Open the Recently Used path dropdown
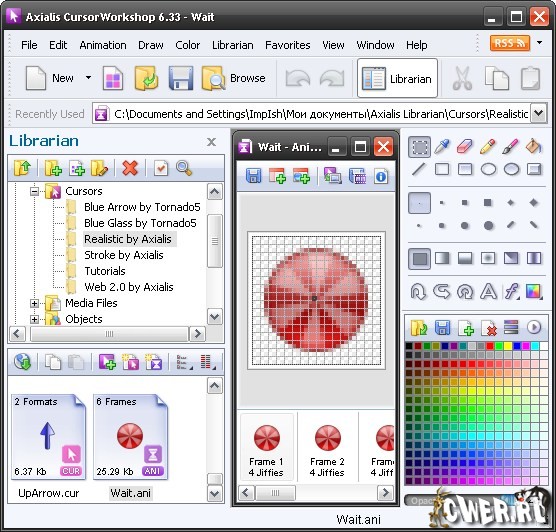 coord(539,113)
